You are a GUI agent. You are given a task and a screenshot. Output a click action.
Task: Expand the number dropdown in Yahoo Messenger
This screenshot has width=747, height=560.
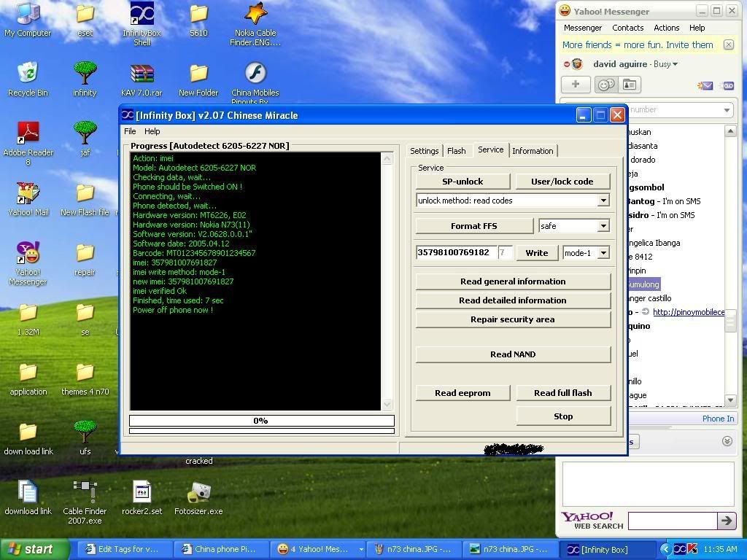[727, 110]
